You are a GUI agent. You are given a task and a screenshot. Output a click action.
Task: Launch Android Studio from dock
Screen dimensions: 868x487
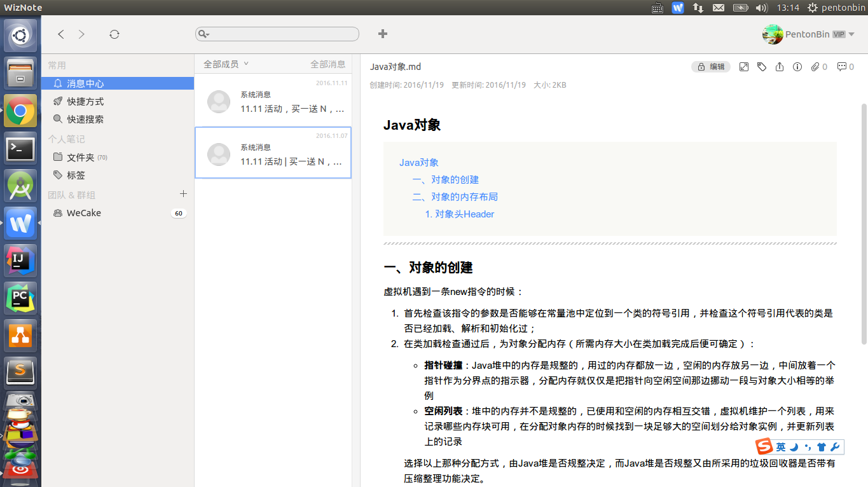(20, 186)
